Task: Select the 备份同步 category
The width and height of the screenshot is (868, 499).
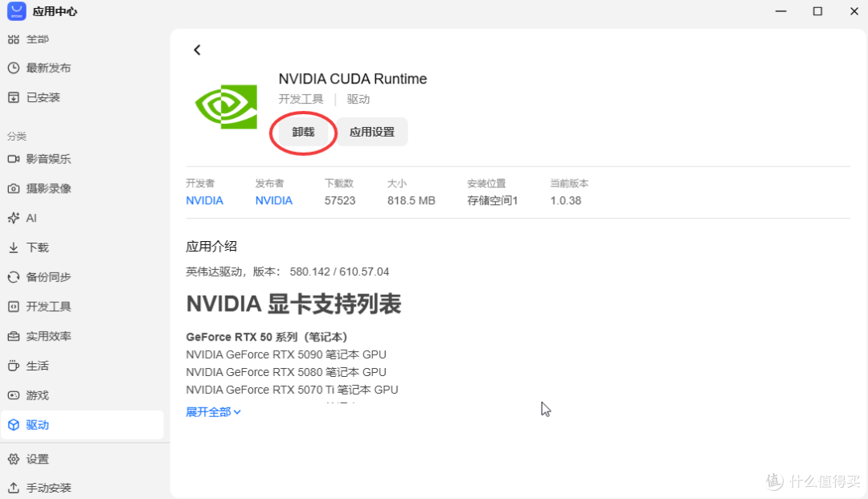Action: click(x=49, y=277)
